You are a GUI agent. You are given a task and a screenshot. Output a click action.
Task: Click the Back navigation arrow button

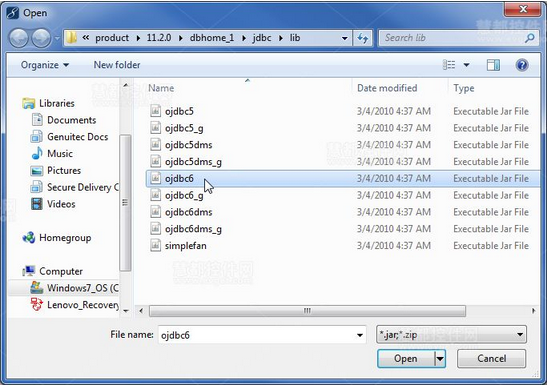[x=19, y=38]
